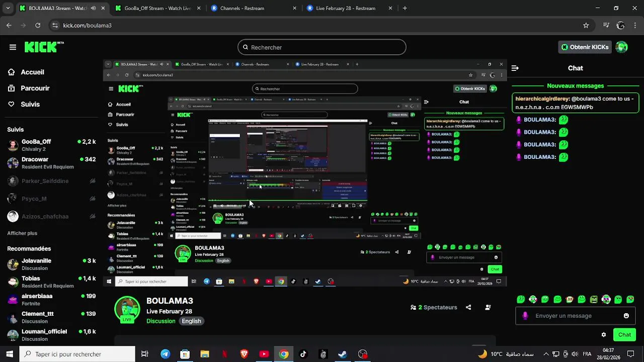Click the Windows taskbar search box
Screen dimensions: 644x362
77,354
